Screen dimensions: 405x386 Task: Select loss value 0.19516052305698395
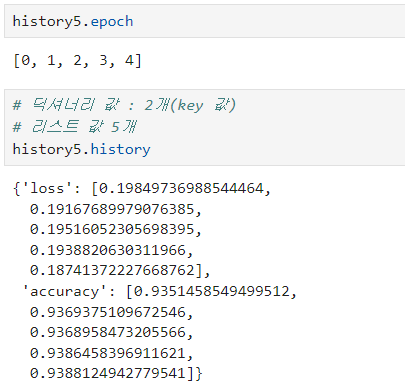tap(112, 230)
